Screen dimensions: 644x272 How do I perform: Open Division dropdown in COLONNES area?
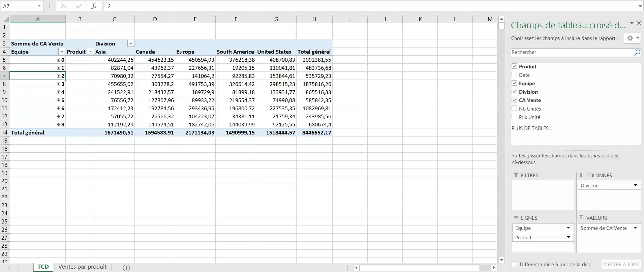pos(635,185)
